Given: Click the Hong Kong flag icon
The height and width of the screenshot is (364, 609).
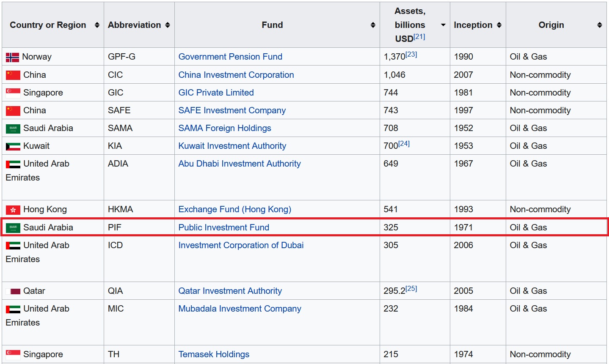Looking at the screenshot, I should pos(13,210).
